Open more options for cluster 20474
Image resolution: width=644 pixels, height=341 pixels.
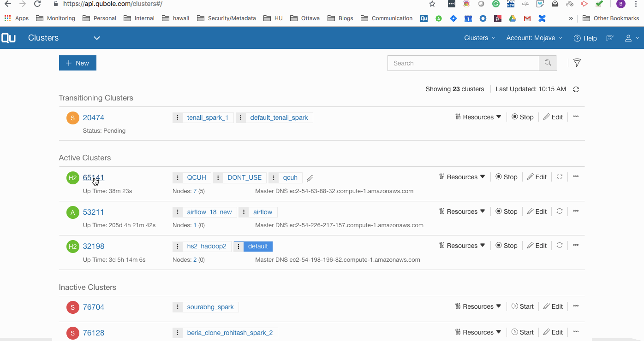[x=576, y=117]
